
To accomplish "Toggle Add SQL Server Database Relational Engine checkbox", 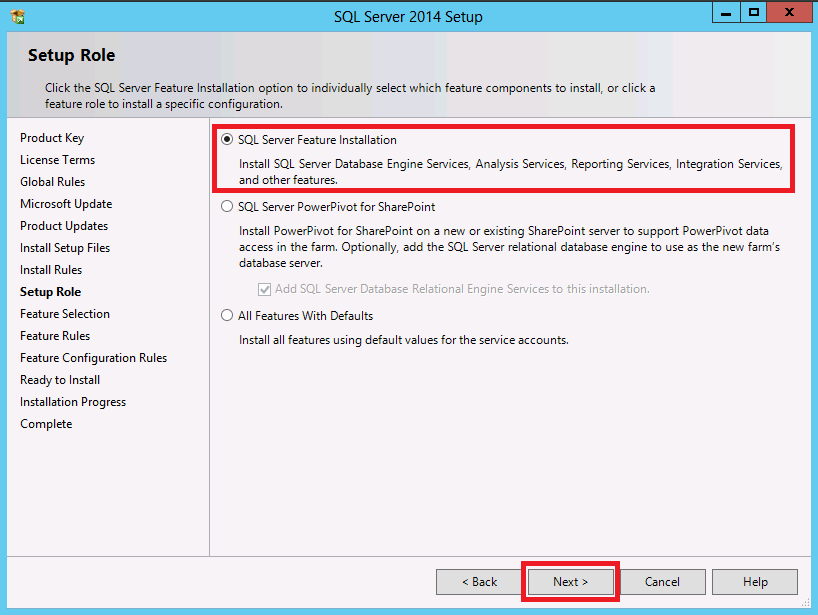I will [x=264, y=289].
